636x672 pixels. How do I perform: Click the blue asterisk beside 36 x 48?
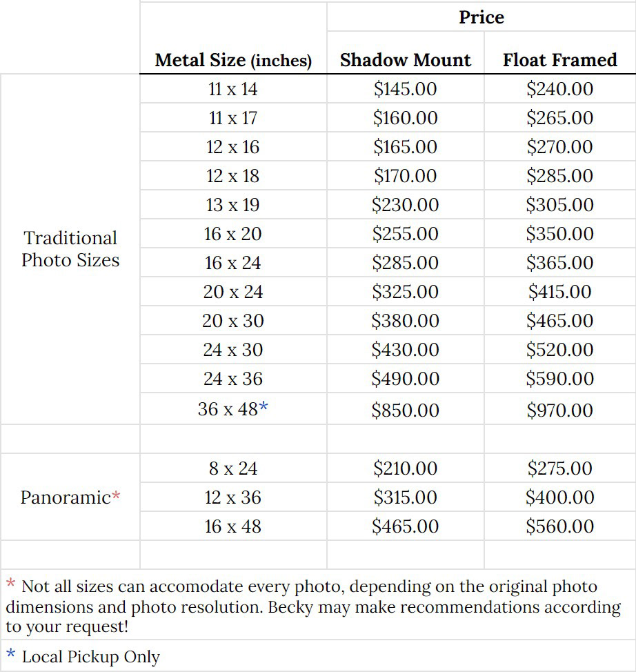(264, 408)
